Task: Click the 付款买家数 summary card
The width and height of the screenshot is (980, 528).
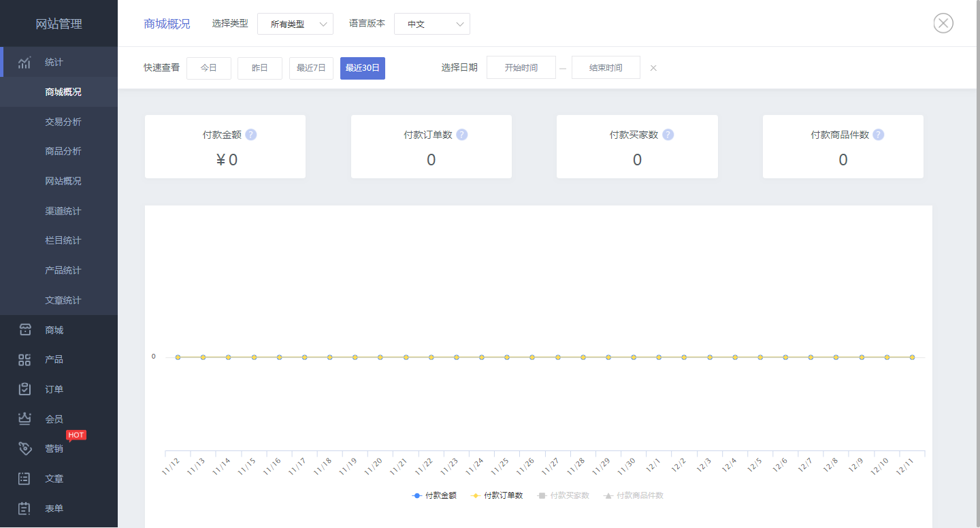Action: tap(637, 146)
